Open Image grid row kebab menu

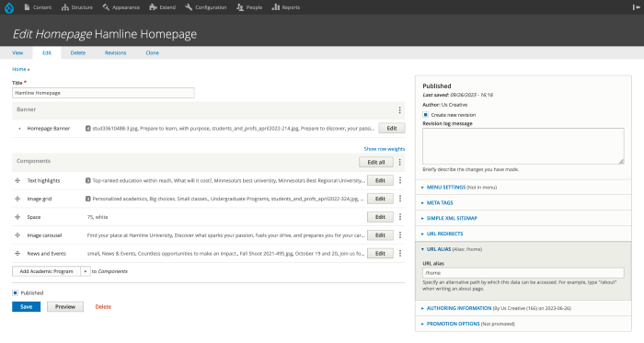click(x=400, y=199)
